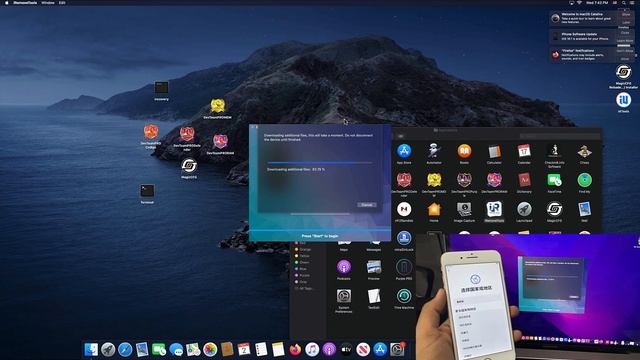Open Messages from the Dock
Screen dimensions: 640x360
click(176, 349)
